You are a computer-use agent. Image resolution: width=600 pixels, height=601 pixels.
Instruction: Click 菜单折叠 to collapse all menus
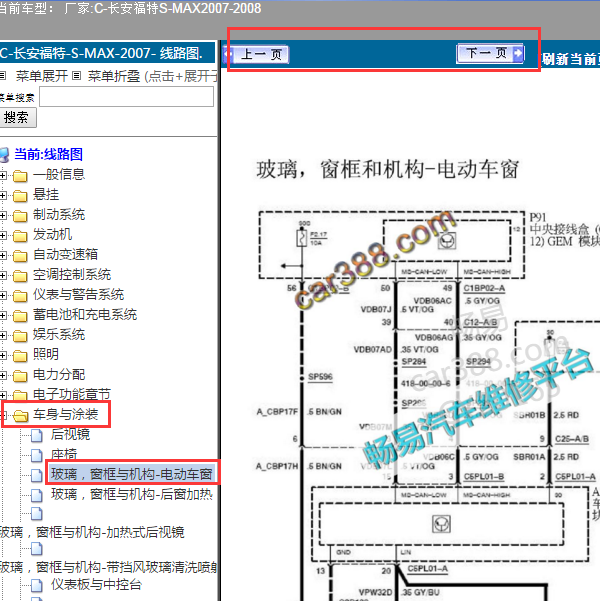tap(113, 76)
